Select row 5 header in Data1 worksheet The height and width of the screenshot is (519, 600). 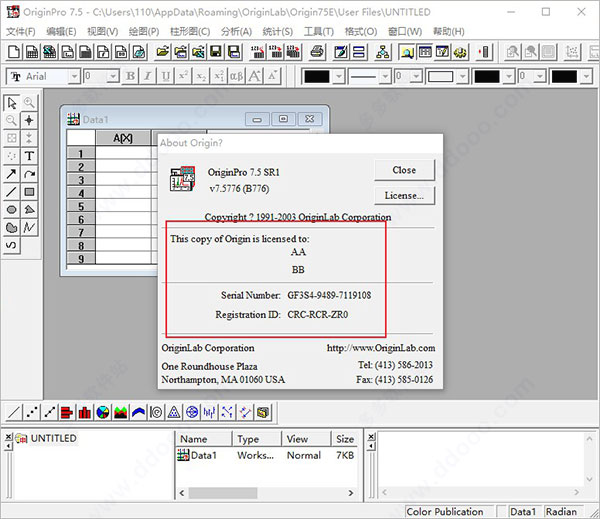click(81, 206)
